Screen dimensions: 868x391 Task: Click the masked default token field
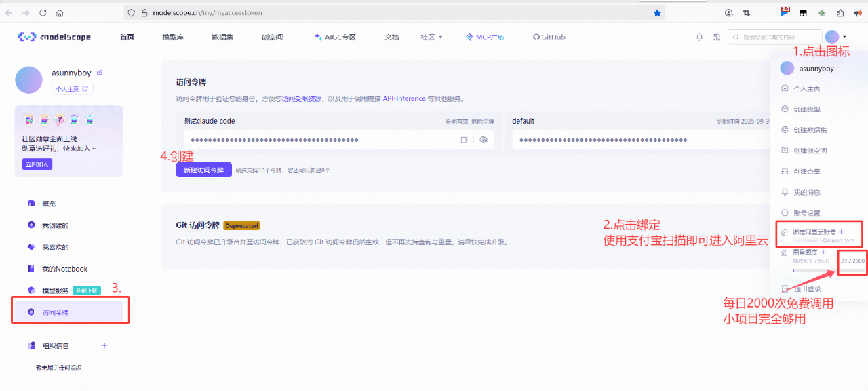642,140
